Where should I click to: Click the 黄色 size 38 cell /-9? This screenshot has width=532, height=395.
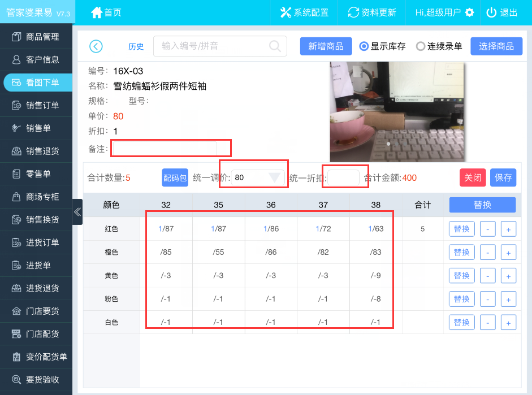click(x=375, y=276)
